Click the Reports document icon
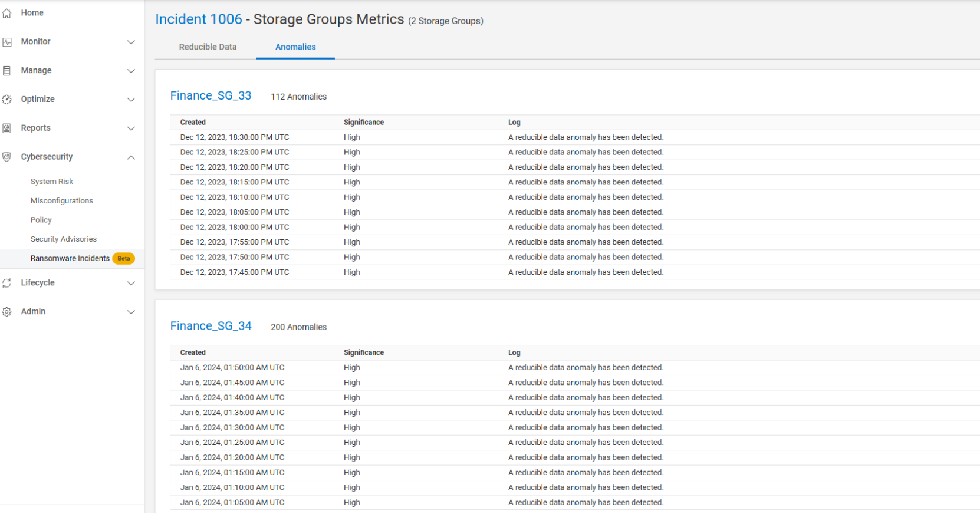The width and height of the screenshot is (980, 514). pos(7,128)
